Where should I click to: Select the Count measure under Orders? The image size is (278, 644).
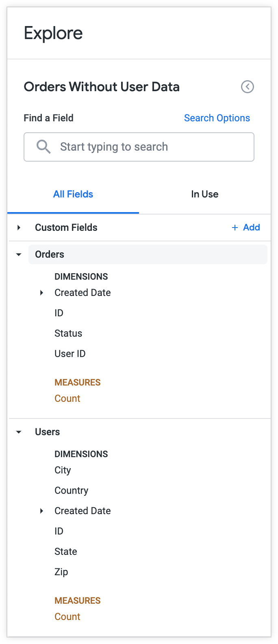pos(67,398)
